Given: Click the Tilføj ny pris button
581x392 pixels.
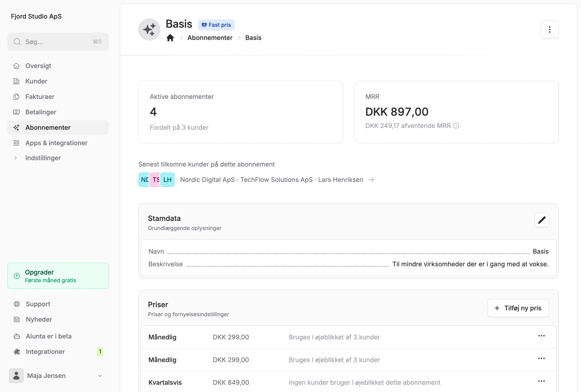Looking at the screenshot, I should coord(518,308).
